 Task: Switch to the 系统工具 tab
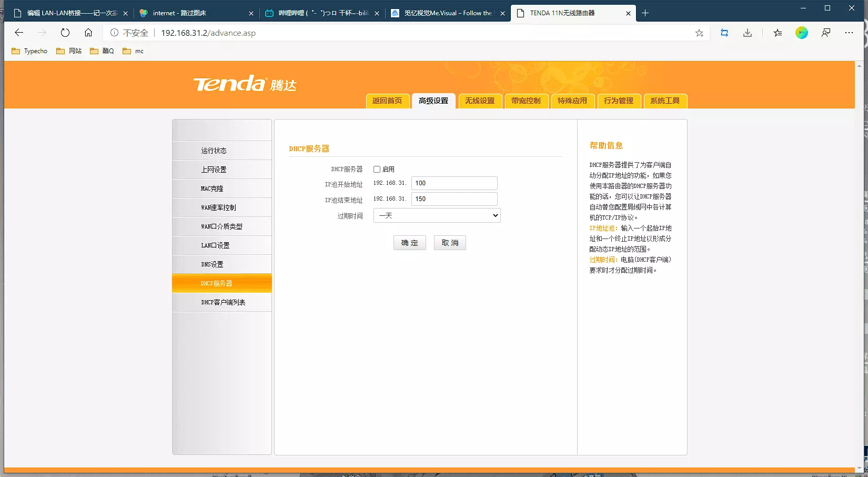pyautogui.click(x=665, y=101)
